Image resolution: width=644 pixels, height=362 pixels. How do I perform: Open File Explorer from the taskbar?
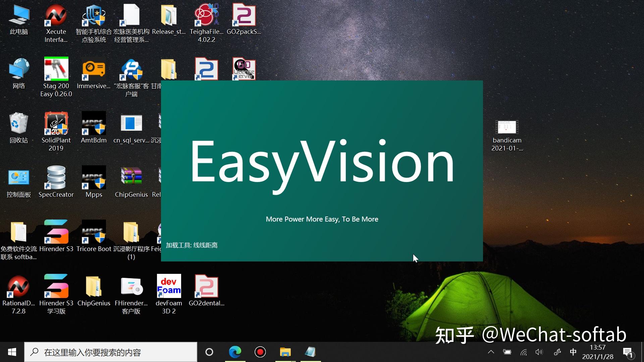[285, 352]
